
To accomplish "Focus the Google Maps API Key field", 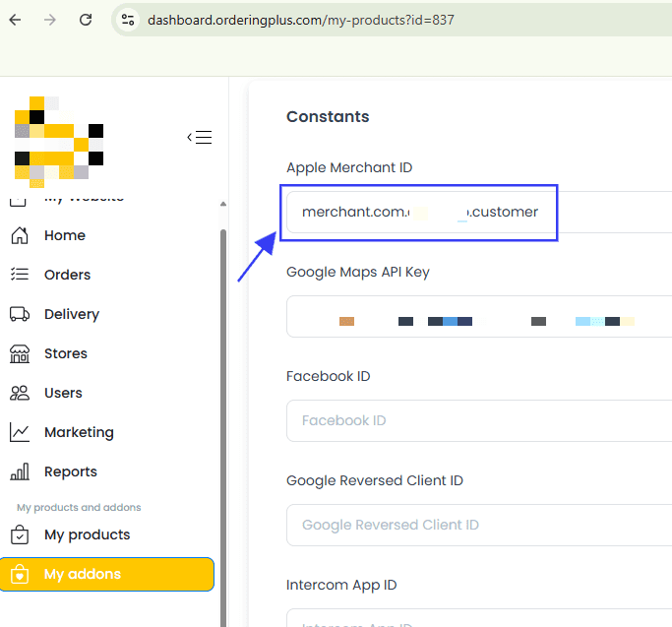I will click(x=479, y=317).
